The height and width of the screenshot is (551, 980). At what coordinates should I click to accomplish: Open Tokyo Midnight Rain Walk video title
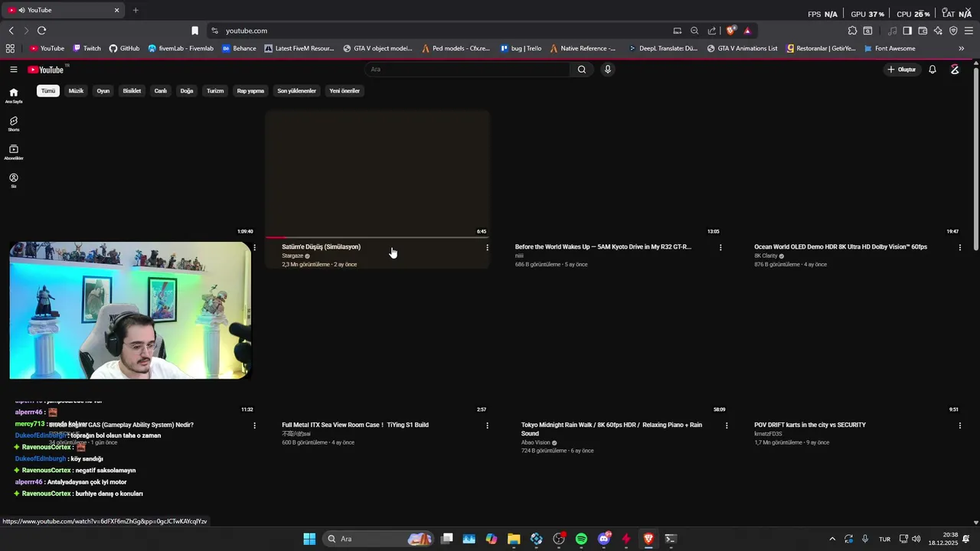coord(612,429)
